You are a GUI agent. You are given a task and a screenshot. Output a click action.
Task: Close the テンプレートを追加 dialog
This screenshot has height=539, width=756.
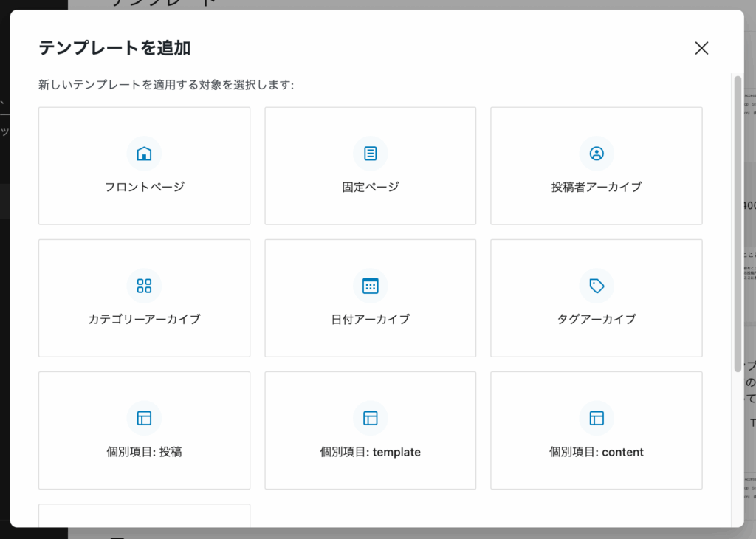tap(701, 48)
